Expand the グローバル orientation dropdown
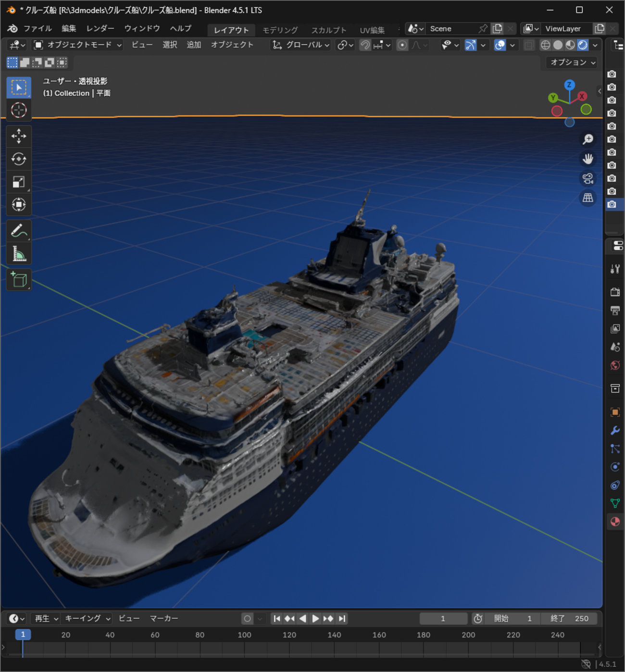The height and width of the screenshot is (672, 625). click(x=301, y=45)
